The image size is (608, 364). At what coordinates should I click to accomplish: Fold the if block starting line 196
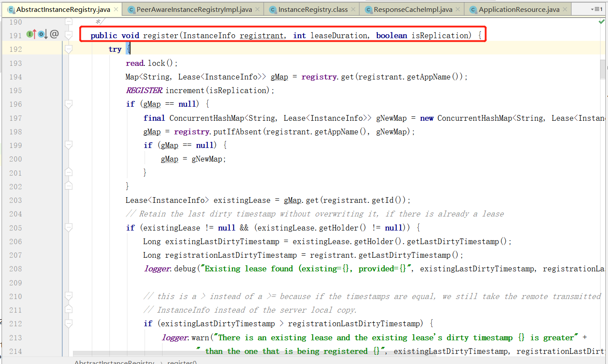click(68, 104)
